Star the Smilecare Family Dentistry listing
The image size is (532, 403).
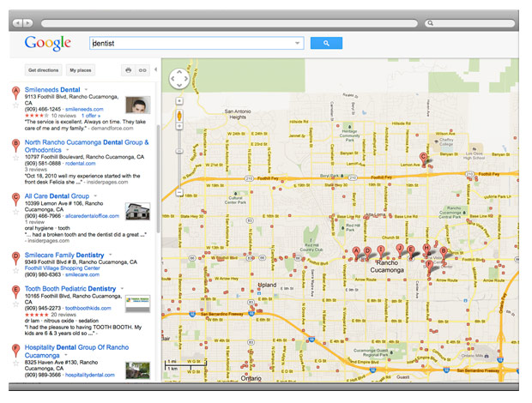[x=15, y=272]
